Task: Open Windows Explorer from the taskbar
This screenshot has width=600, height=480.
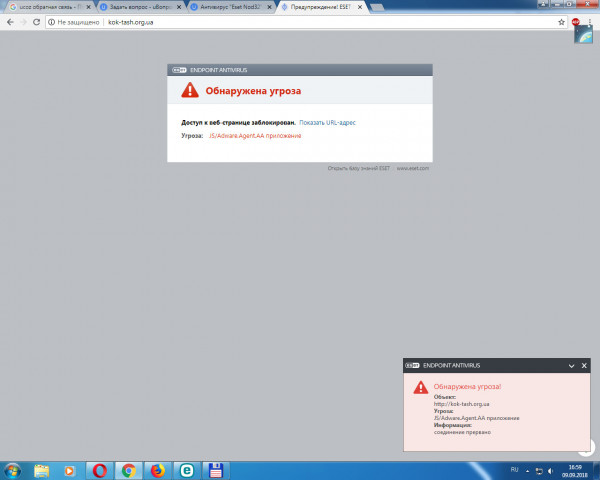Action: coord(42,470)
